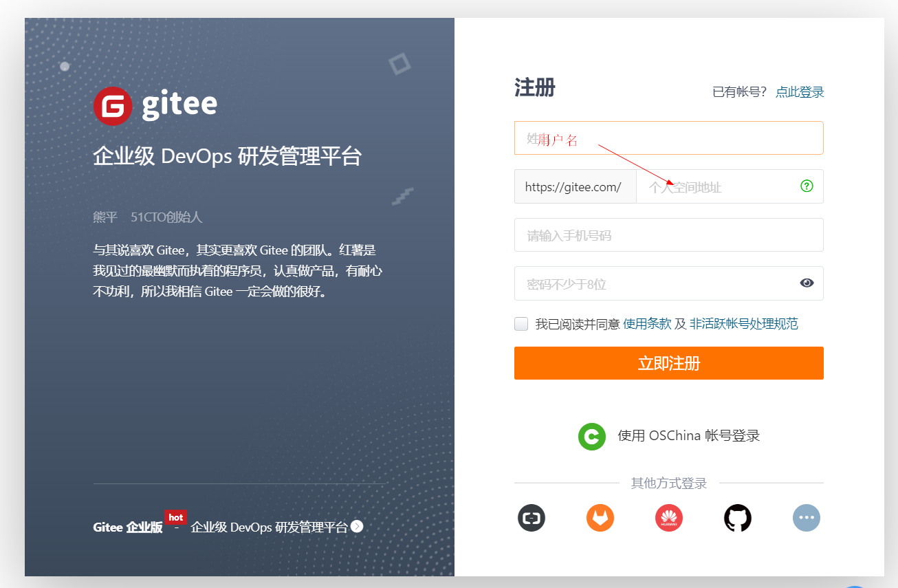Click the 注册 heading
The height and width of the screenshot is (588, 898).
[x=535, y=88]
